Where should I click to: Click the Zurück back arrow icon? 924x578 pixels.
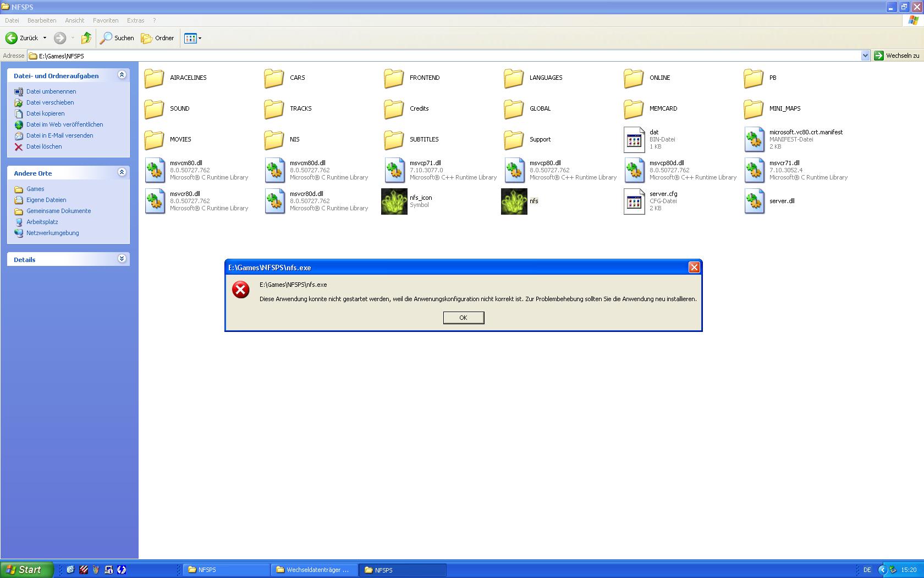tap(12, 38)
